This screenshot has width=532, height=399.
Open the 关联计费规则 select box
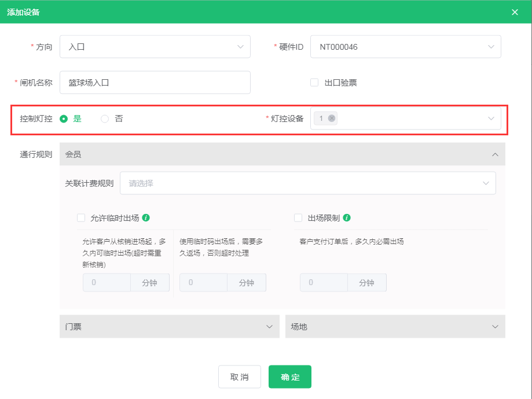tap(307, 183)
